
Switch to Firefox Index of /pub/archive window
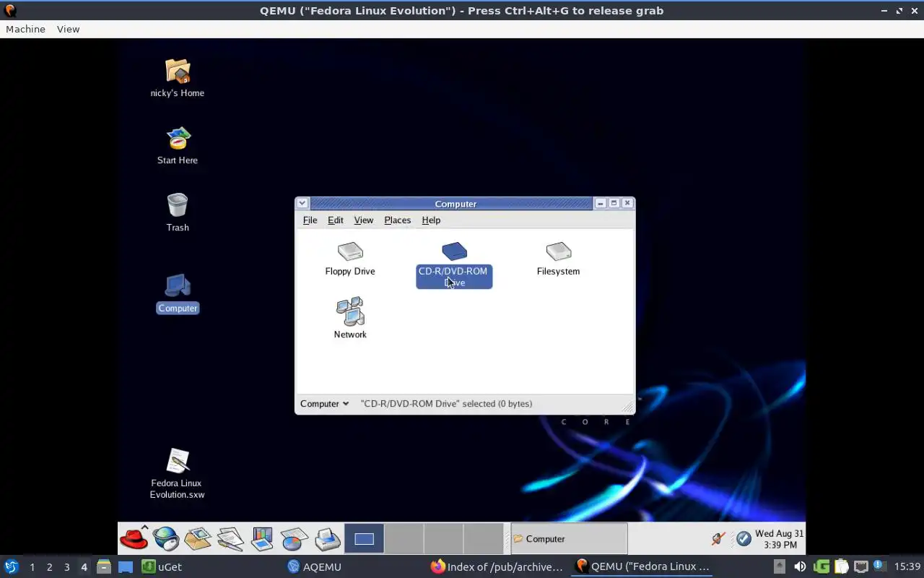click(x=498, y=566)
